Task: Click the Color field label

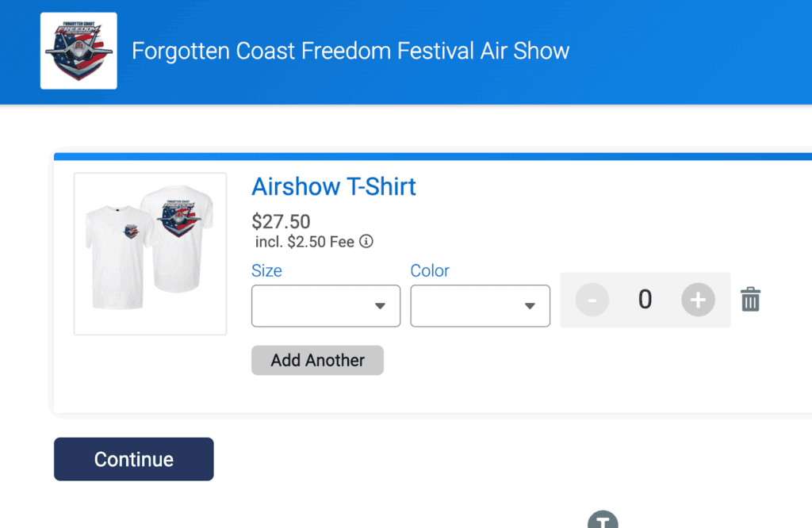Action: click(430, 270)
